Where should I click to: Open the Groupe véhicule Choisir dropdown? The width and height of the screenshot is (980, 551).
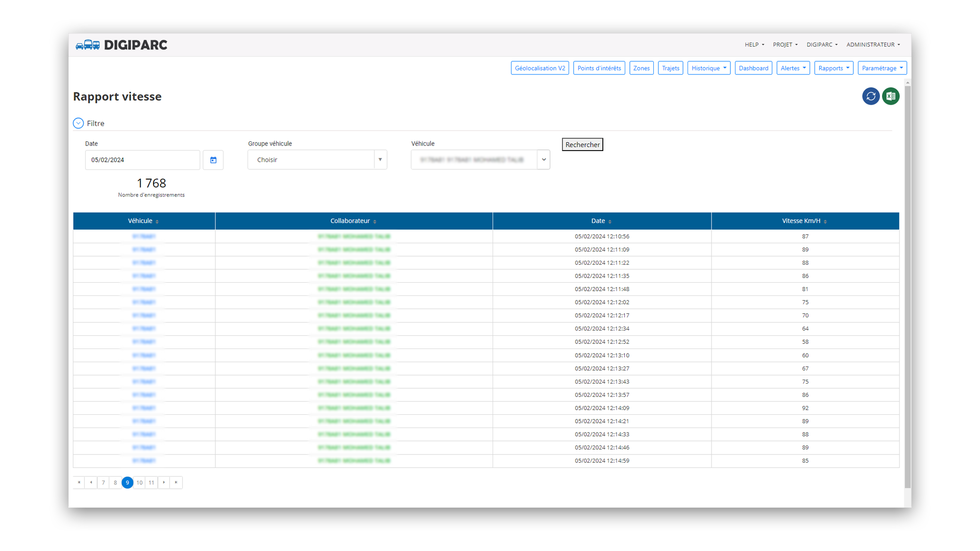(317, 160)
